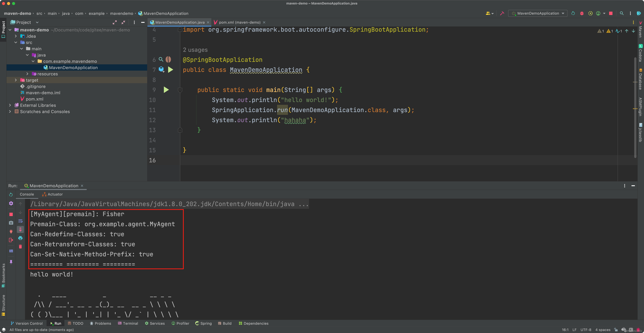The width and height of the screenshot is (644, 333).
Task: Jump to previous highlighted error arrow
Action: point(627,31)
